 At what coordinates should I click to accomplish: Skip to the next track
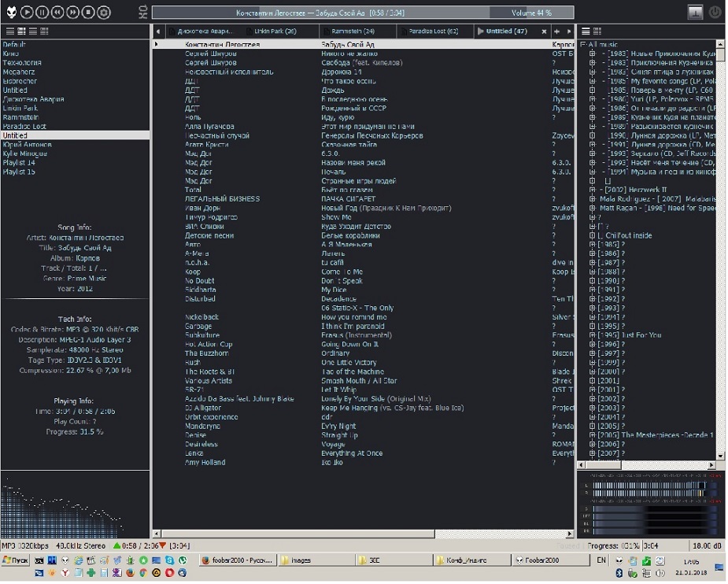73,12
